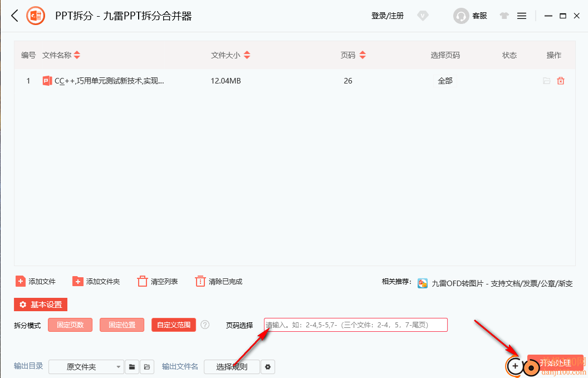Open the 基本设置 settings tab

click(41, 305)
